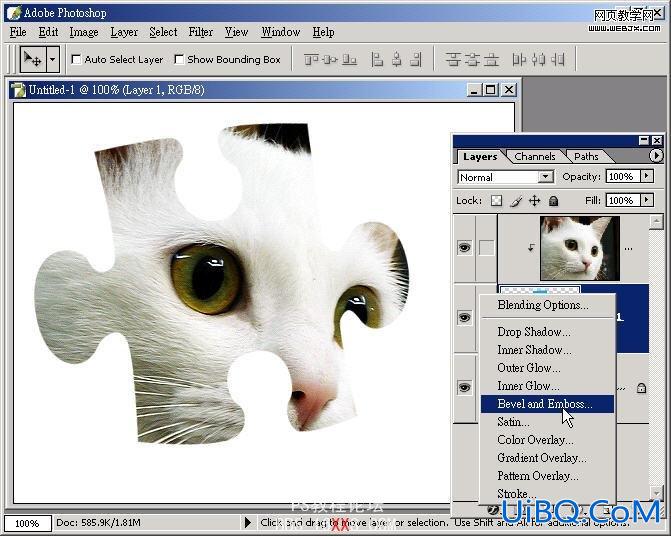This screenshot has width=671, height=536.
Task: Click the status bar zoom 100% field
Action: pos(28,523)
